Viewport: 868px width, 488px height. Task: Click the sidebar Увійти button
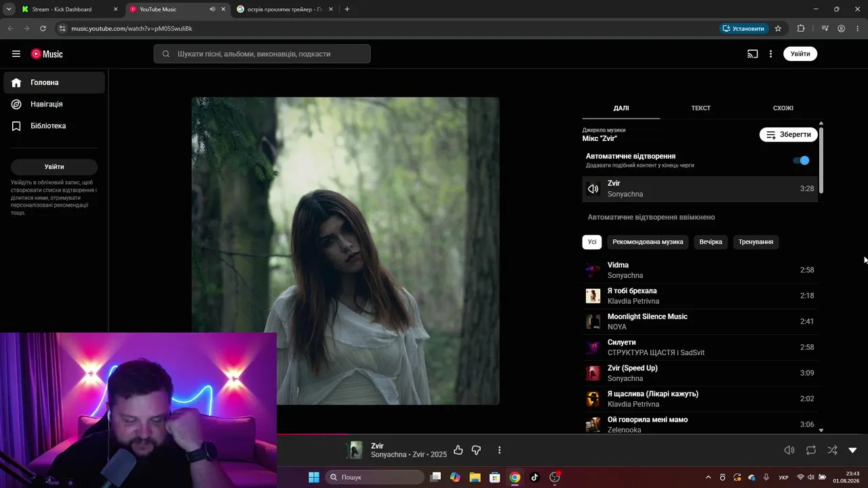pyautogui.click(x=54, y=167)
